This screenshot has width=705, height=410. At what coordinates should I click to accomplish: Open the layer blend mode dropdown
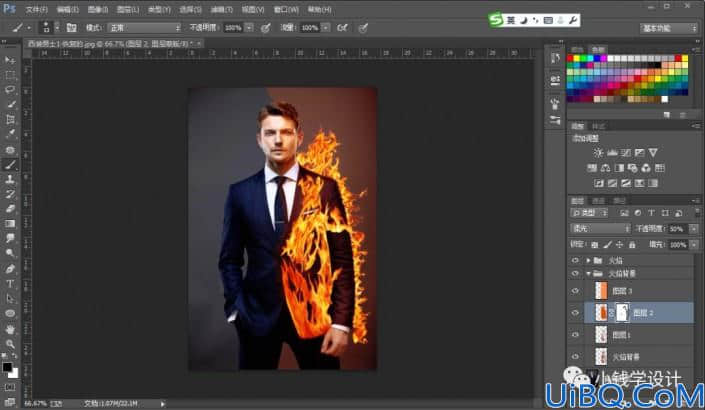[x=600, y=229]
